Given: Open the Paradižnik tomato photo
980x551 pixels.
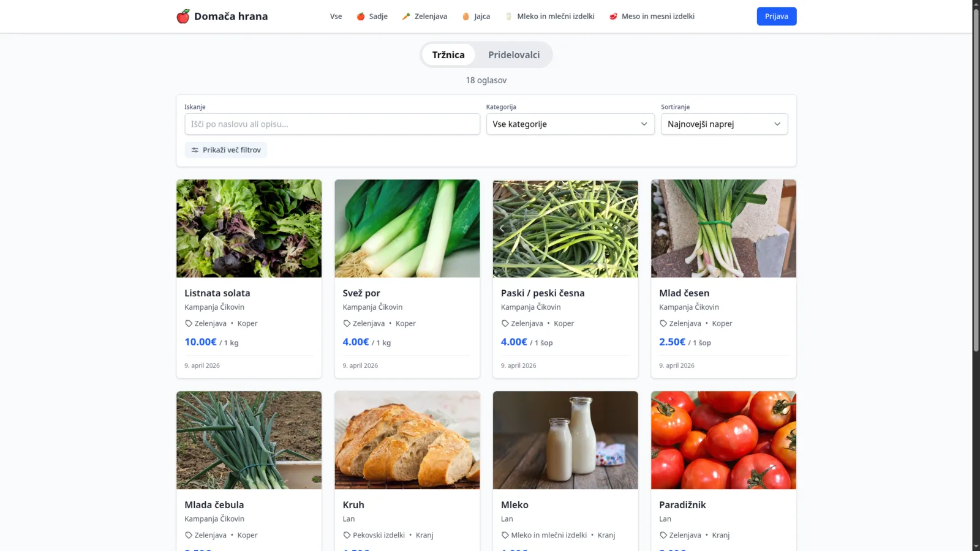Looking at the screenshot, I should [x=723, y=440].
